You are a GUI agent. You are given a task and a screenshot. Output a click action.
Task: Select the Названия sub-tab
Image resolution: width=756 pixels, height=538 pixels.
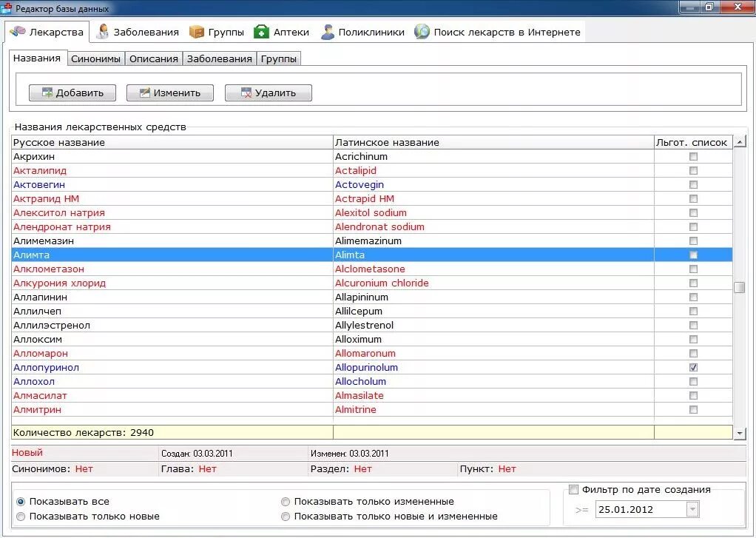coord(37,58)
